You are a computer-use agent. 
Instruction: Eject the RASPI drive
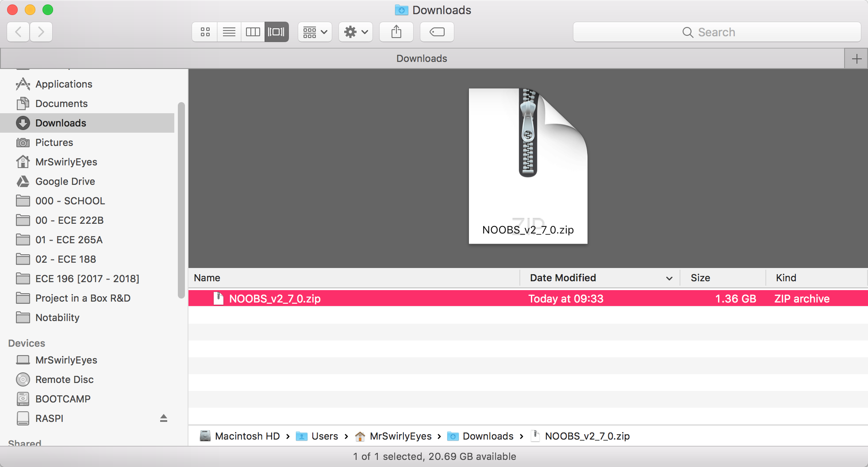(164, 418)
